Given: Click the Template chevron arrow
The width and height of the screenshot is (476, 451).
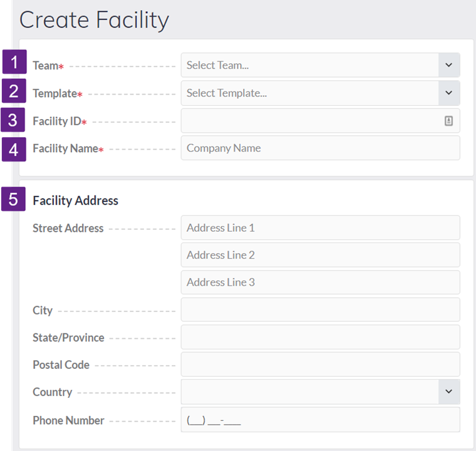Looking at the screenshot, I should (x=448, y=93).
